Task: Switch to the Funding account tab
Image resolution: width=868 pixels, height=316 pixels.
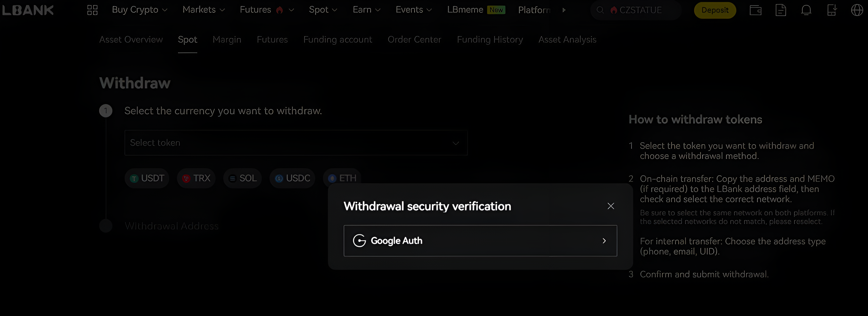Action: point(338,40)
